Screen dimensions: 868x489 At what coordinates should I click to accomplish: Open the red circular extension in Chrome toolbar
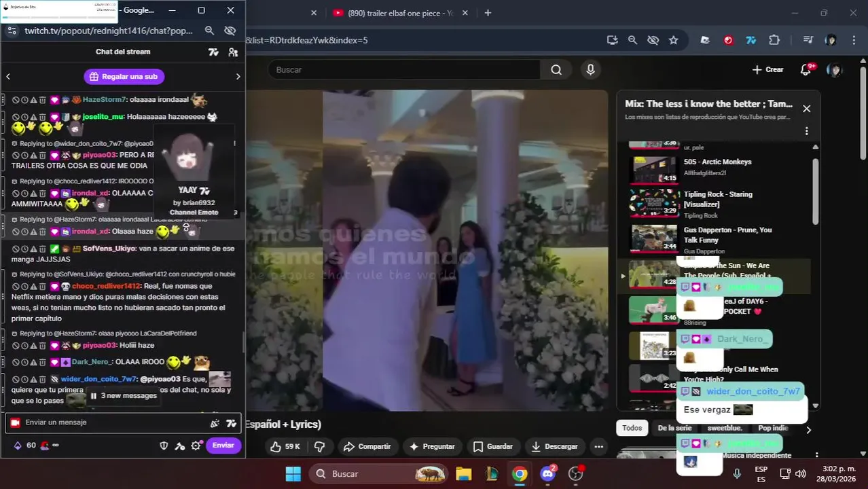pyautogui.click(x=728, y=40)
